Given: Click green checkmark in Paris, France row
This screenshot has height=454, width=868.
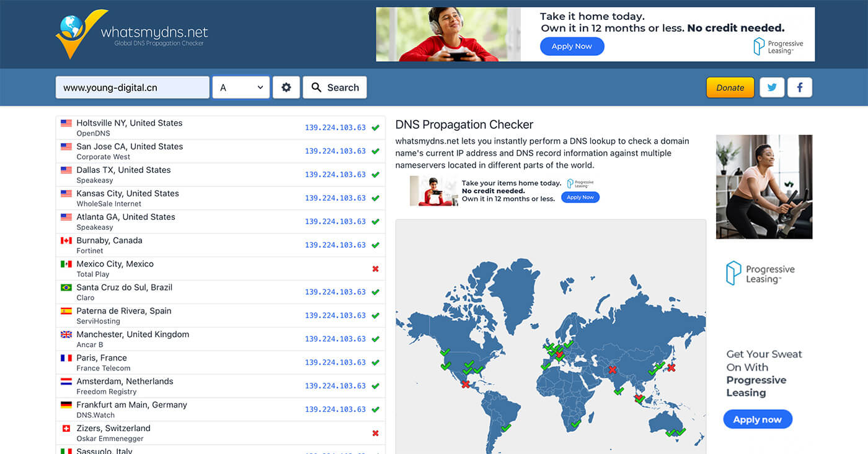Looking at the screenshot, I should [375, 362].
